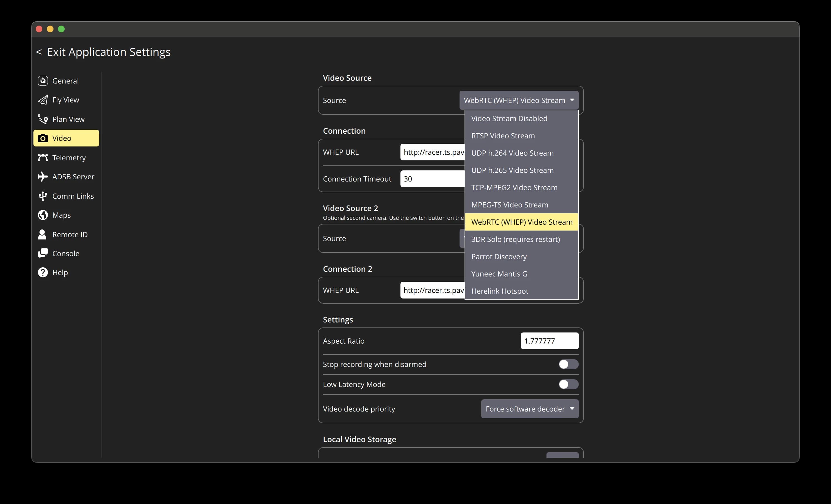This screenshot has height=504, width=831.
Task: Select UDP h.264 Video Stream
Action: click(x=521, y=153)
